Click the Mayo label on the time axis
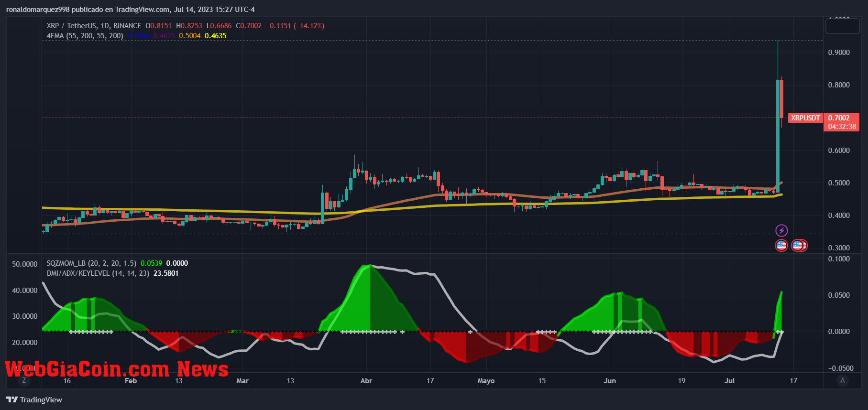 click(x=486, y=381)
